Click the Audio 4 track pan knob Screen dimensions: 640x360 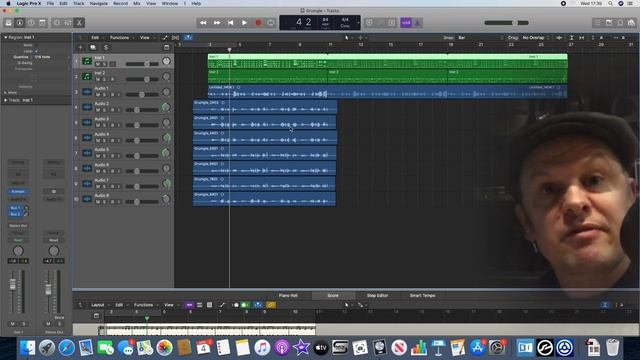point(166,138)
